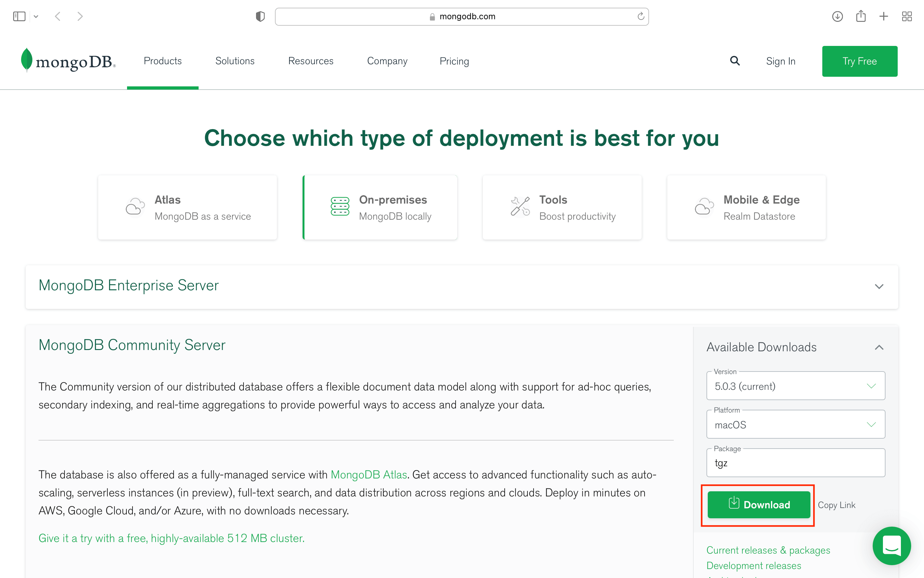
Task: Toggle the Safari sidebar icon
Action: pos(19,16)
